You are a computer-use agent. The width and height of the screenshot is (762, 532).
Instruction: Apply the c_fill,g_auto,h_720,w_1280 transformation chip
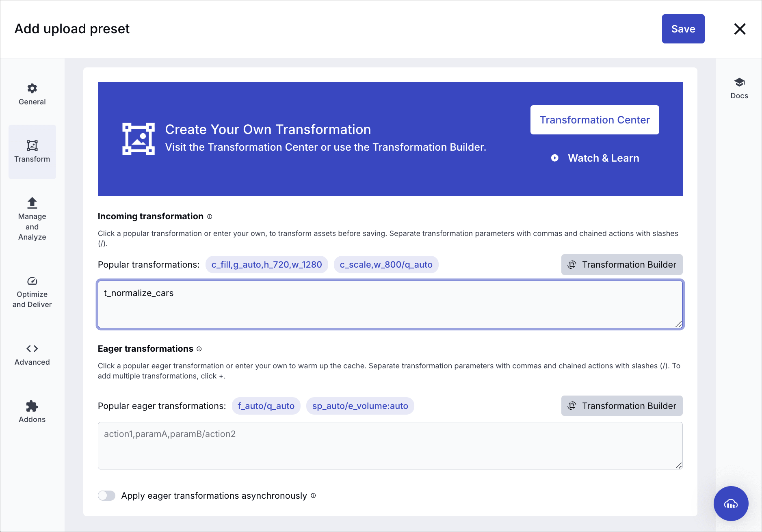coord(266,264)
